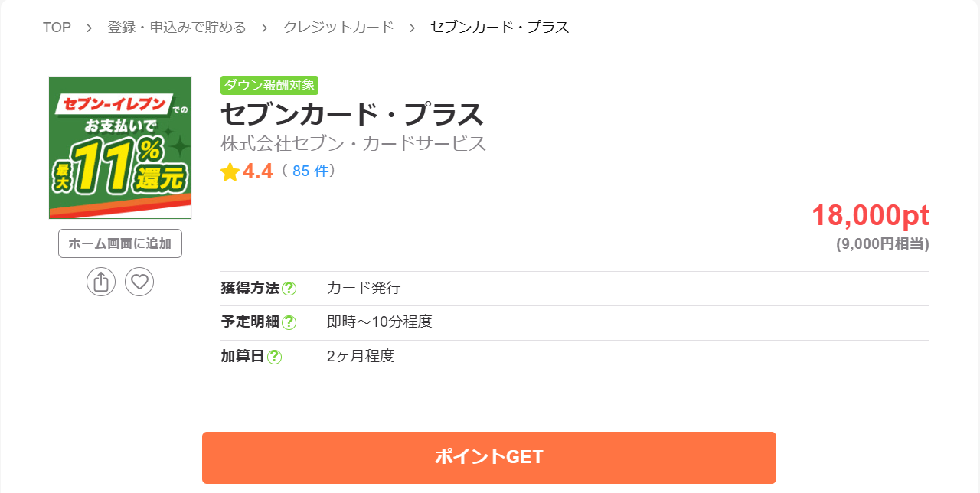Open help icon next to 加算日
Viewport: 980px width, 493px height.
click(x=274, y=357)
